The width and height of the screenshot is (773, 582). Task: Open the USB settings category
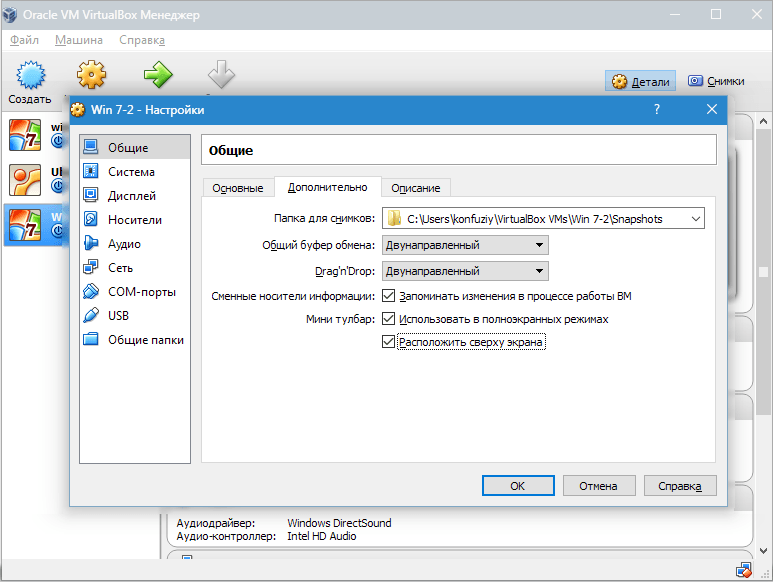(120, 316)
